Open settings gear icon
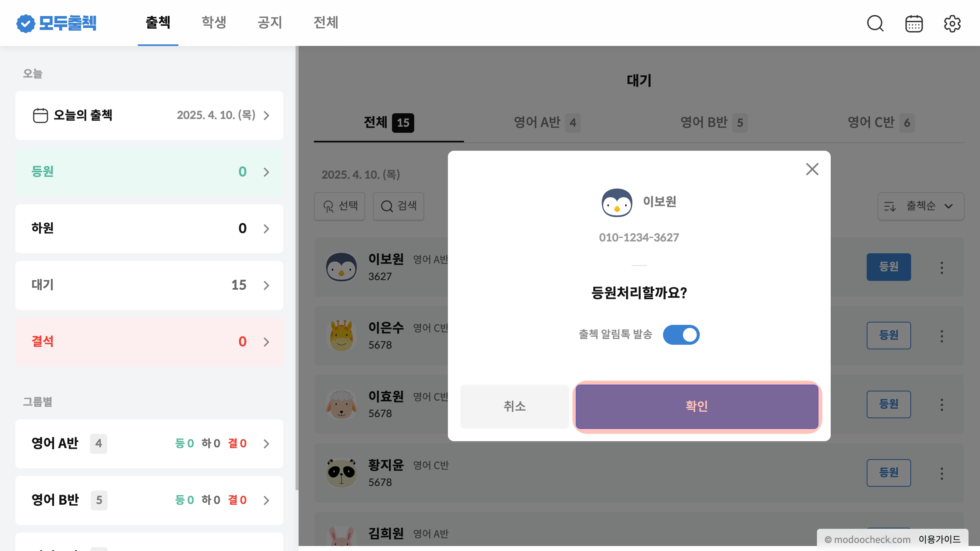This screenshot has width=980, height=551. 952,24
